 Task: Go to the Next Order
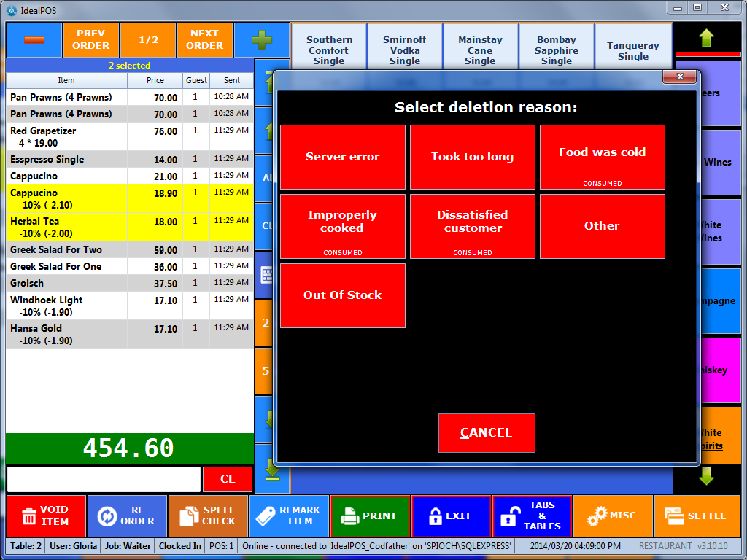(x=204, y=39)
